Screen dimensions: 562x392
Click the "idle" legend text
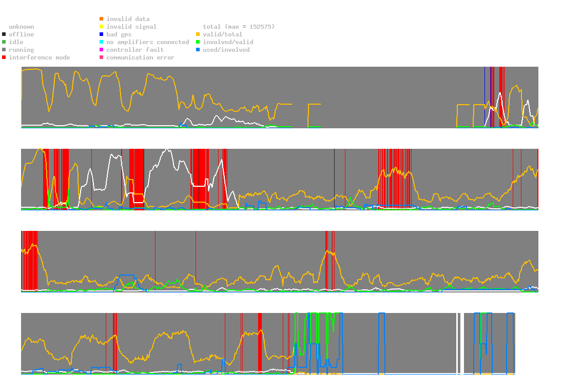16,42
